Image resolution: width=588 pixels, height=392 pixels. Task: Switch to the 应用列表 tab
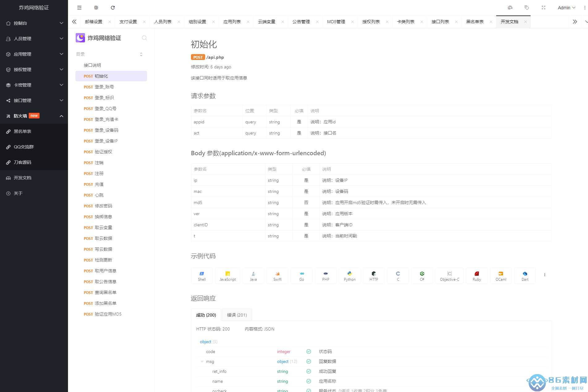point(232,22)
